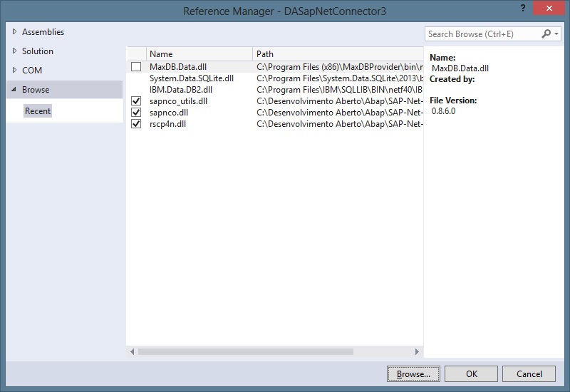Toggle the MaxDB.Data.dll checkbox

pos(136,67)
